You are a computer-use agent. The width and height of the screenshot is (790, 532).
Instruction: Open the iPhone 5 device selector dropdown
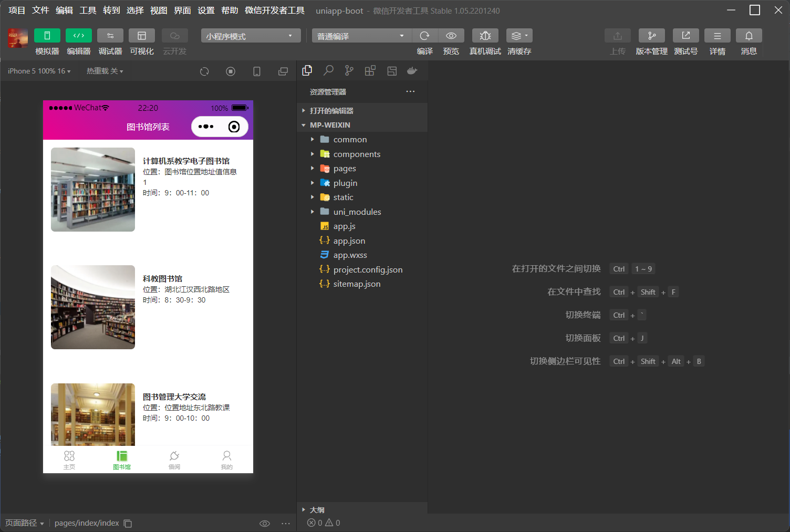(x=39, y=71)
